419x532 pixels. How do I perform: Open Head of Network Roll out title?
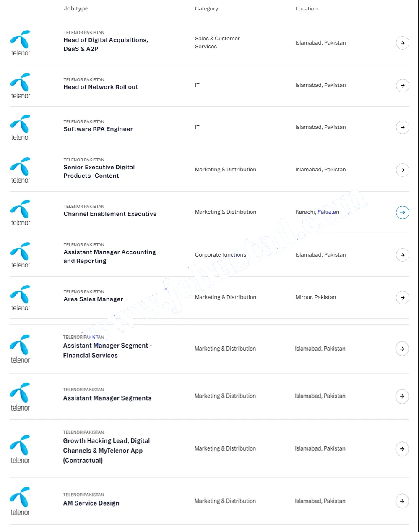pos(101,87)
